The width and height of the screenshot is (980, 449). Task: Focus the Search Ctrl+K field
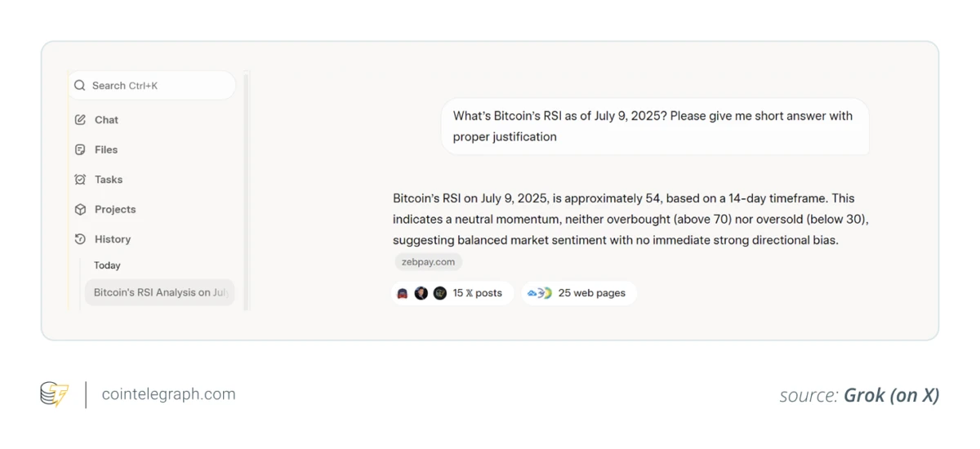click(152, 86)
